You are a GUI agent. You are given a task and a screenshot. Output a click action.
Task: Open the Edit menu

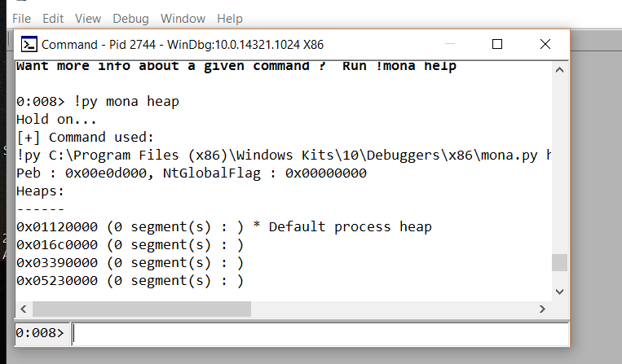tap(53, 18)
